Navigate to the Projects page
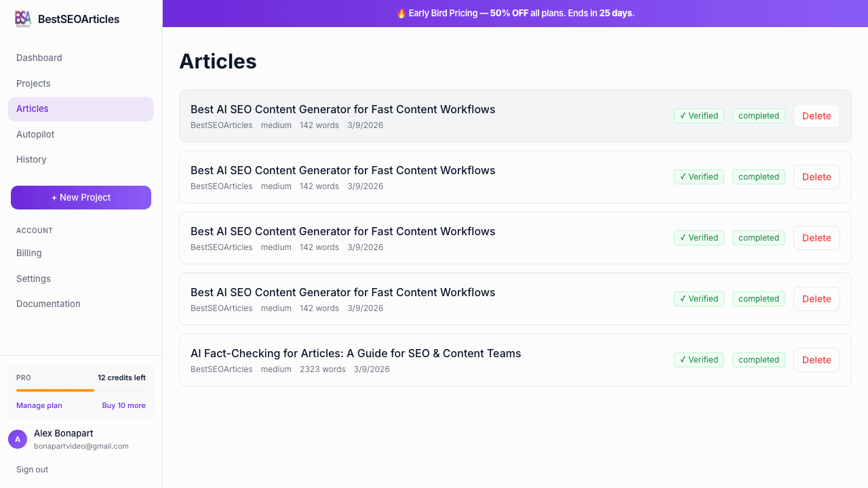868x488 pixels. click(x=33, y=83)
